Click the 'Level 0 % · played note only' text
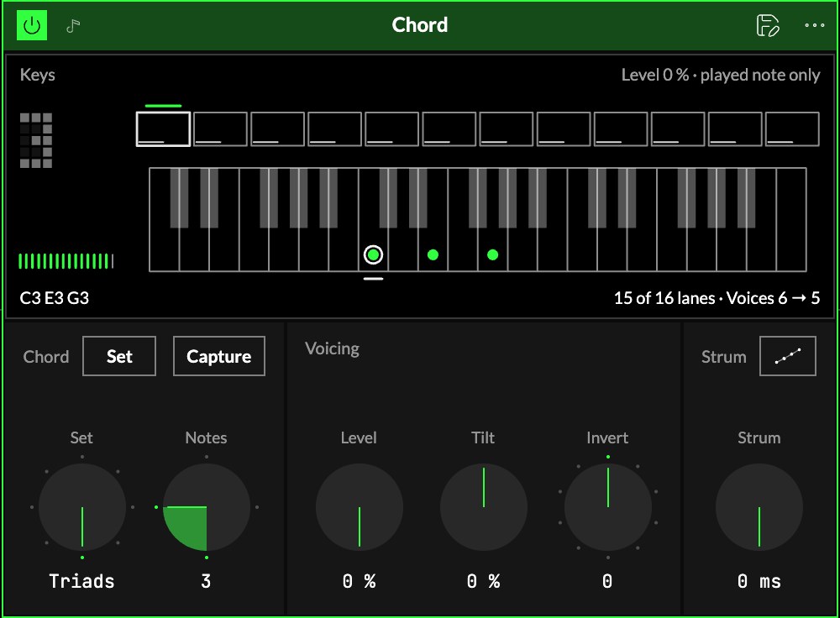Screen dimensions: 840x618 721,75
